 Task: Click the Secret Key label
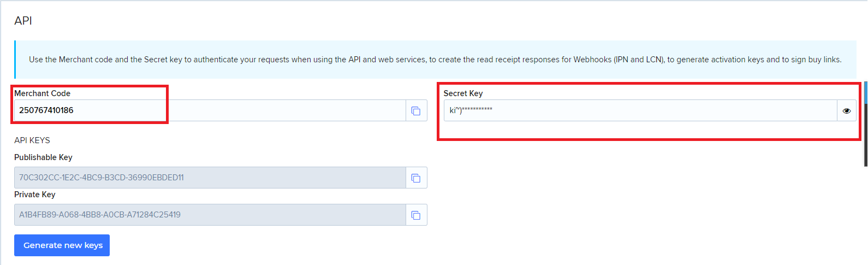463,93
